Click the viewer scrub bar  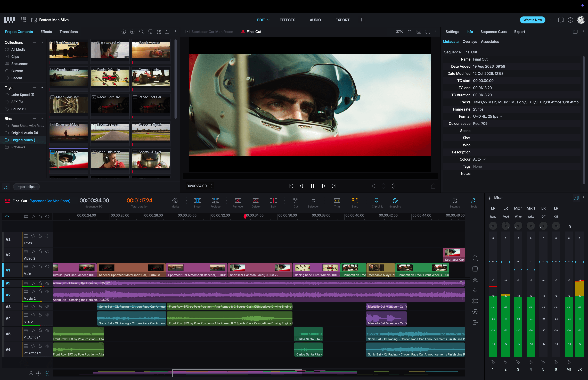pyautogui.click(x=310, y=176)
